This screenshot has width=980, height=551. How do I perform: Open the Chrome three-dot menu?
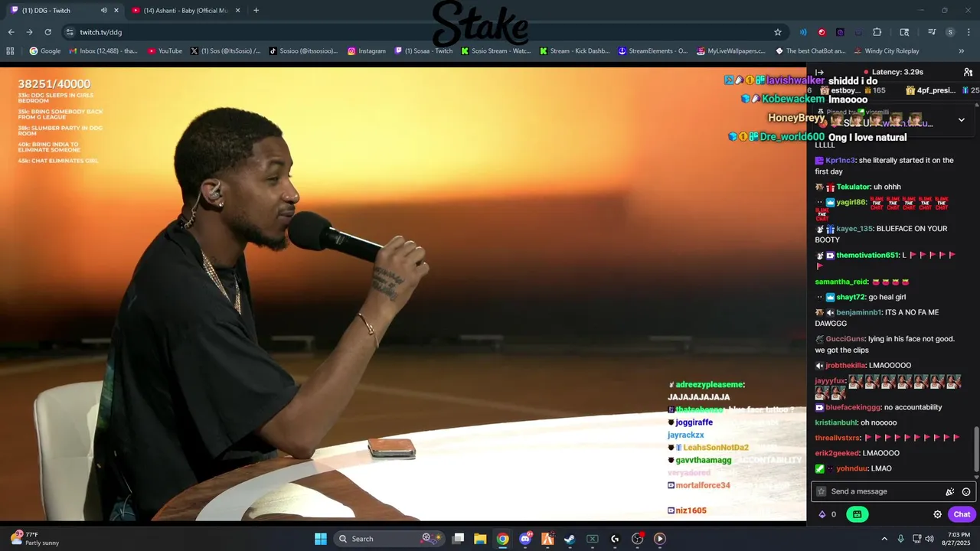(x=969, y=32)
